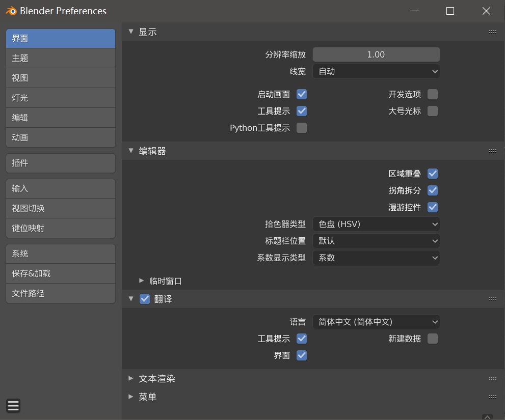Expand the 文本渲染 panel
Viewport: 505px width, 420px height.
click(131, 378)
